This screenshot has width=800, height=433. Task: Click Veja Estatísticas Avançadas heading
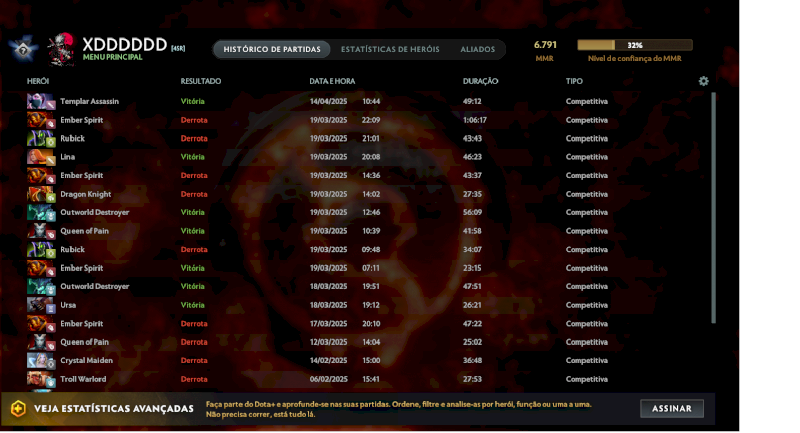coord(114,409)
